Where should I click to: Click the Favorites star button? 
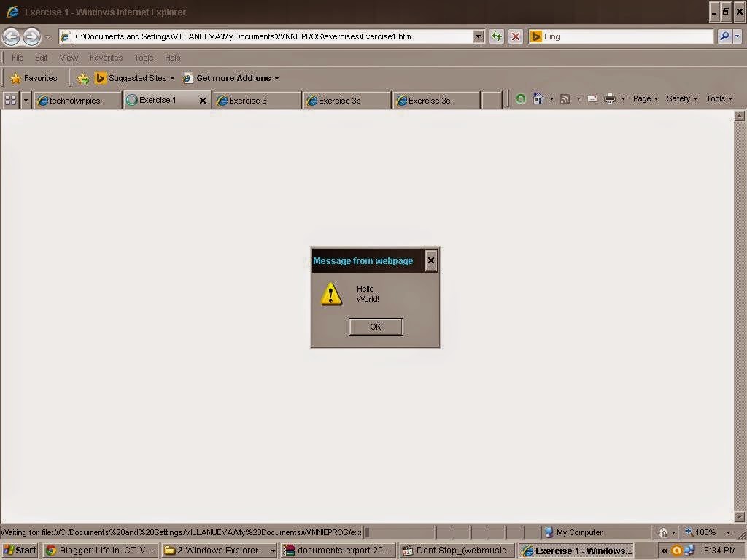34,78
